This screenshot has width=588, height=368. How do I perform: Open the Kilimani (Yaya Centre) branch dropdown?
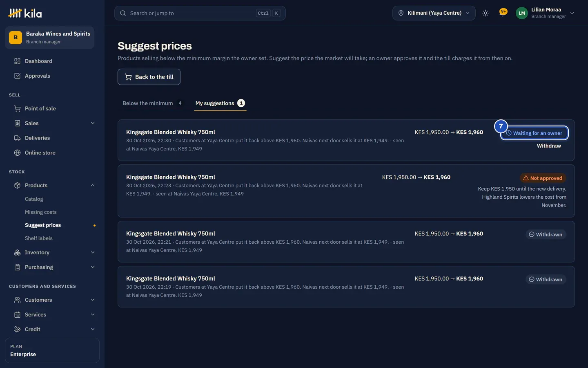point(434,13)
